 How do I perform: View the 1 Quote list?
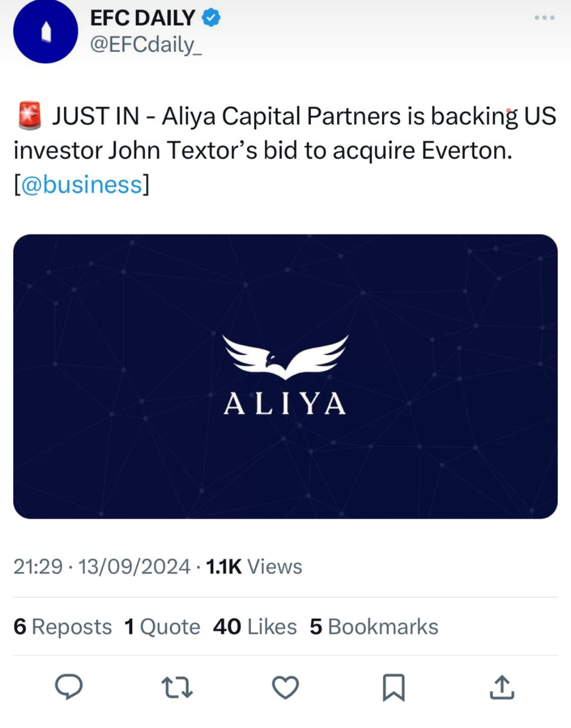pyautogui.click(x=162, y=627)
